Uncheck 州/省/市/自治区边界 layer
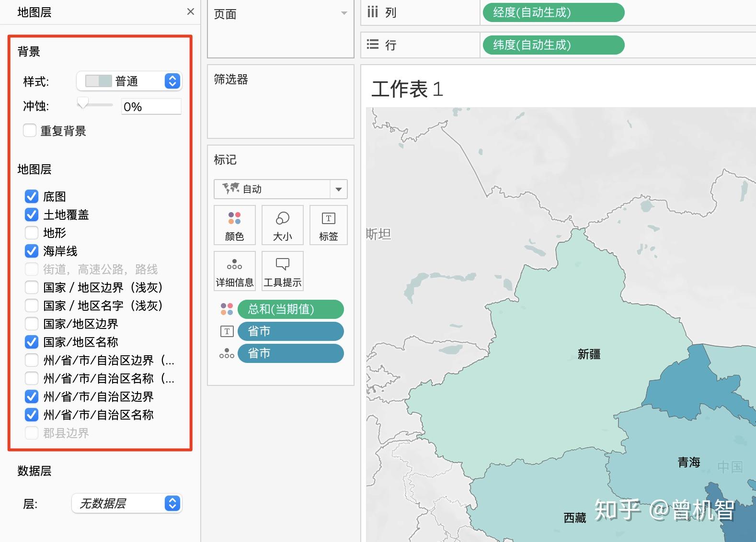Screen dimensions: 756x542 coord(32,396)
